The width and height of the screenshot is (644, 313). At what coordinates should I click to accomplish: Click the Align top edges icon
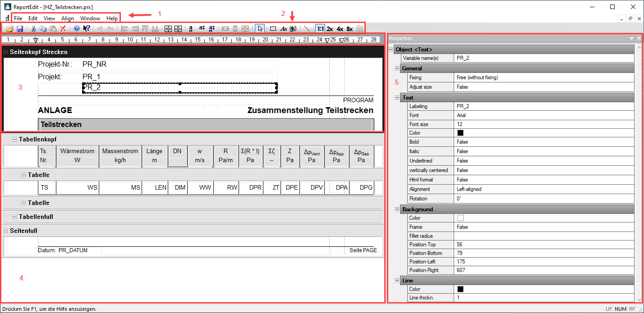coord(145,28)
